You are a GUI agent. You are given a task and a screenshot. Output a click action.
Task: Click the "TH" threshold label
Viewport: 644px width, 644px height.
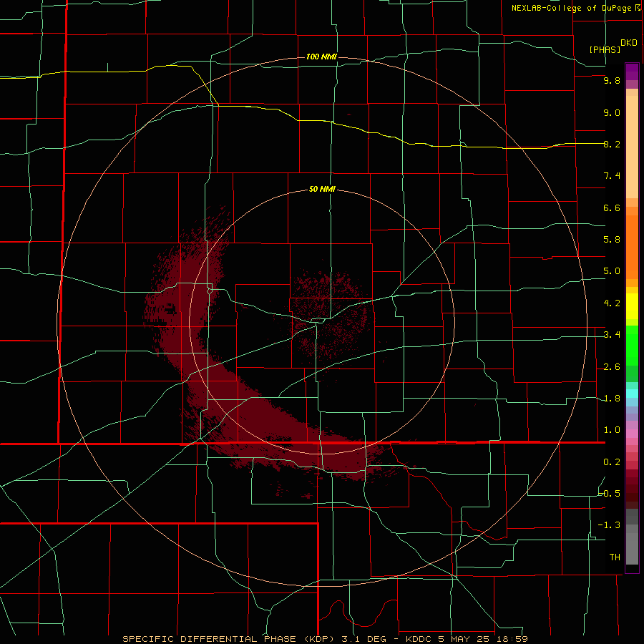[615, 557]
